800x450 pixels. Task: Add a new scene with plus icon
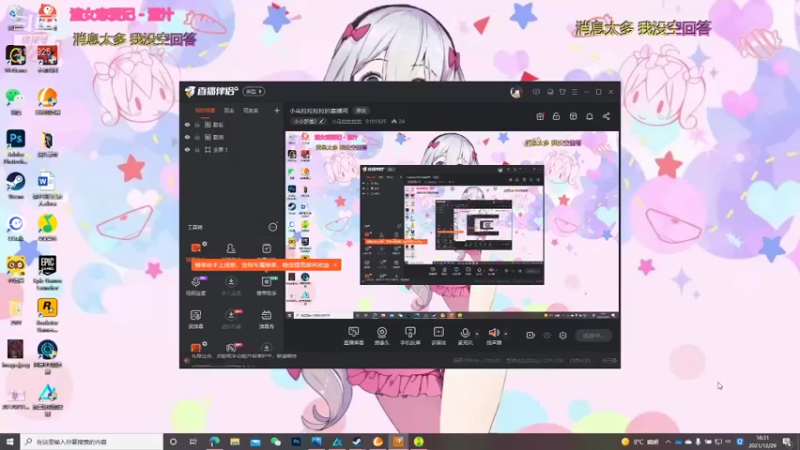pos(277,110)
